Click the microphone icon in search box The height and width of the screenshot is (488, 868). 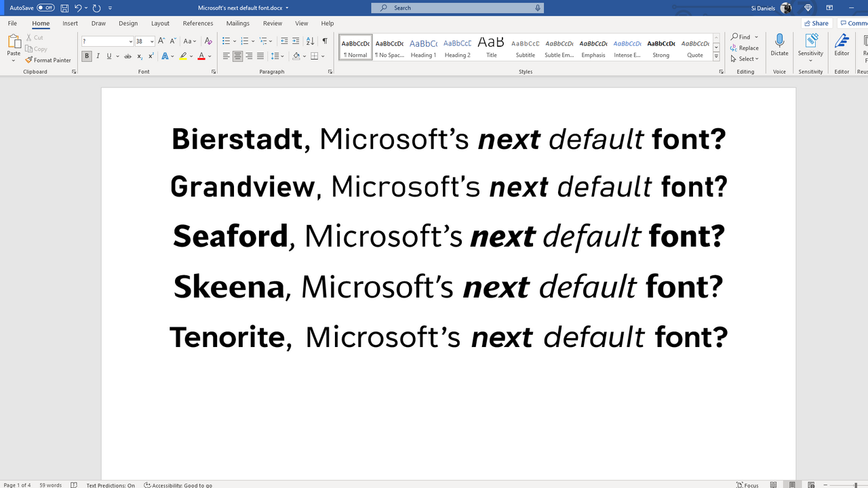[538, 7]
